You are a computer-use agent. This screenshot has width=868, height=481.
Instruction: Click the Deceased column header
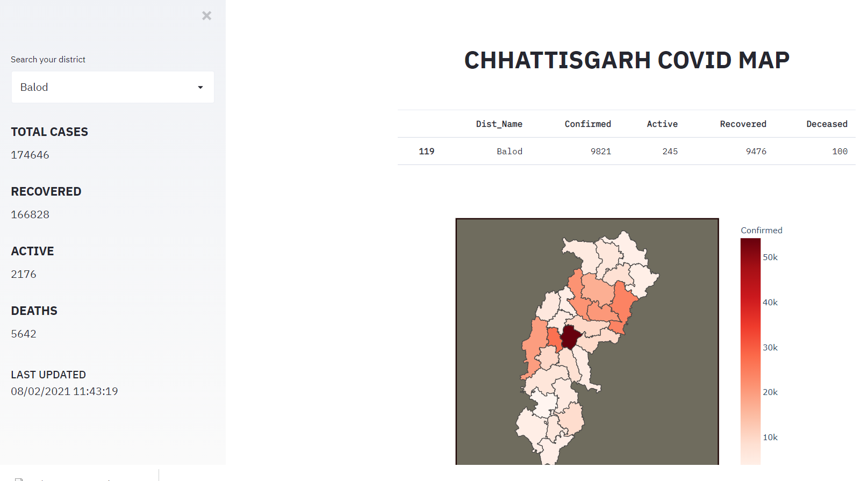click(826, 124)
